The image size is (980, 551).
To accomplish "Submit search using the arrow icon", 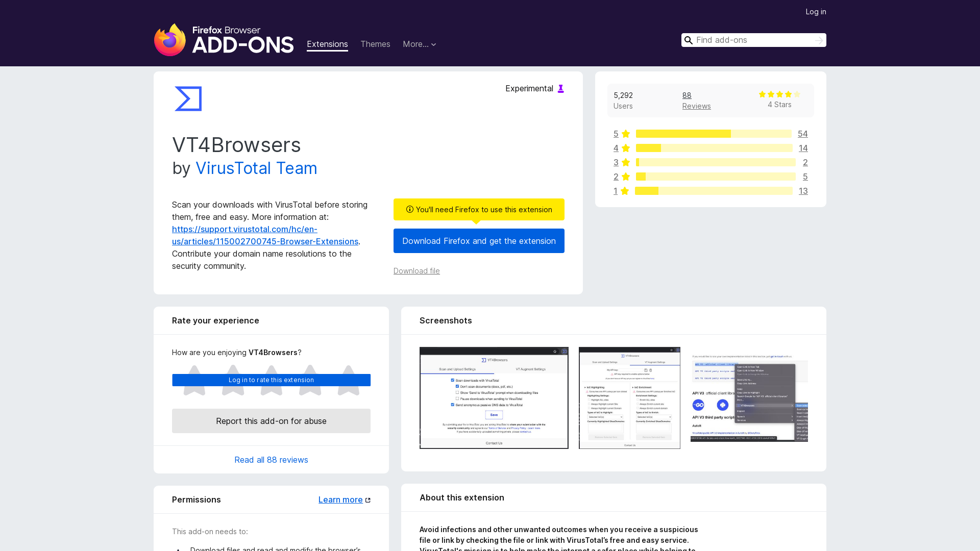I will [x=819, y=40].
